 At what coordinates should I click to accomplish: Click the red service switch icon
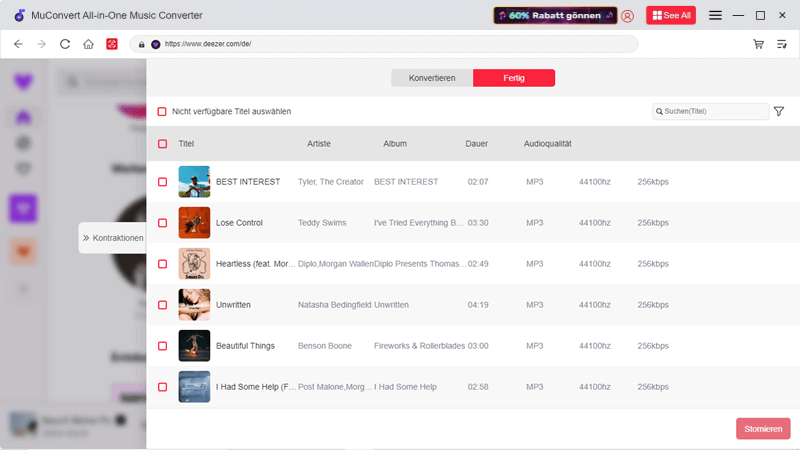tap(112, 44)
